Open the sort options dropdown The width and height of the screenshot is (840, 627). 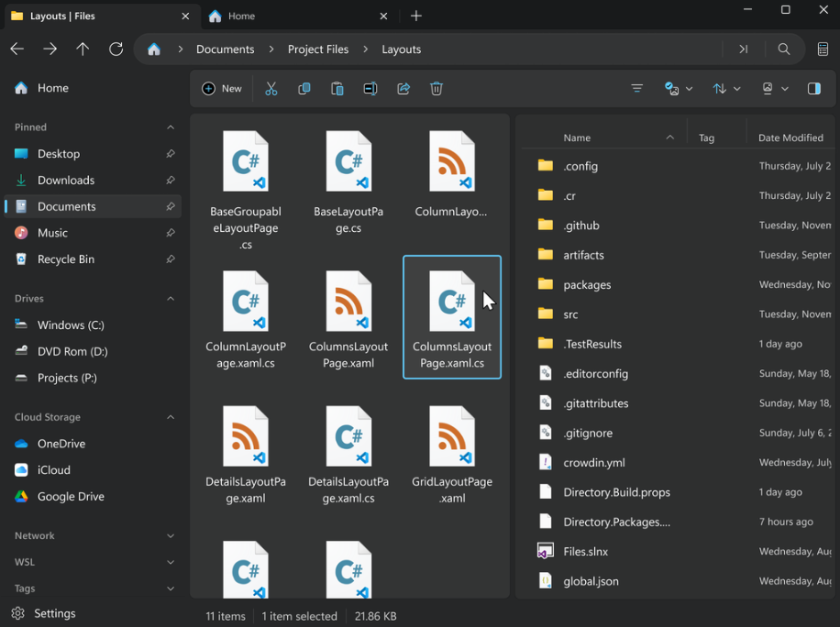(x=726, y=89)
